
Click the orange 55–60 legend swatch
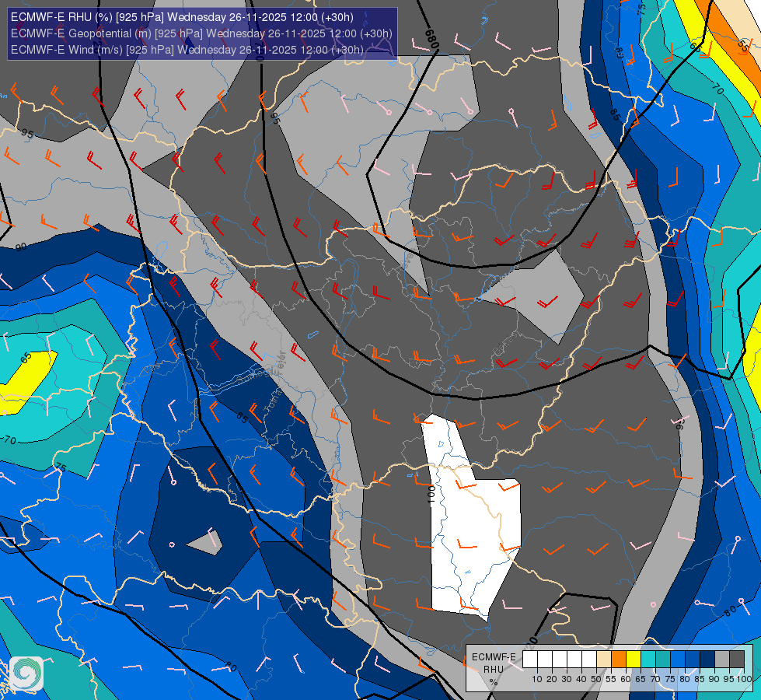point(619,660)
